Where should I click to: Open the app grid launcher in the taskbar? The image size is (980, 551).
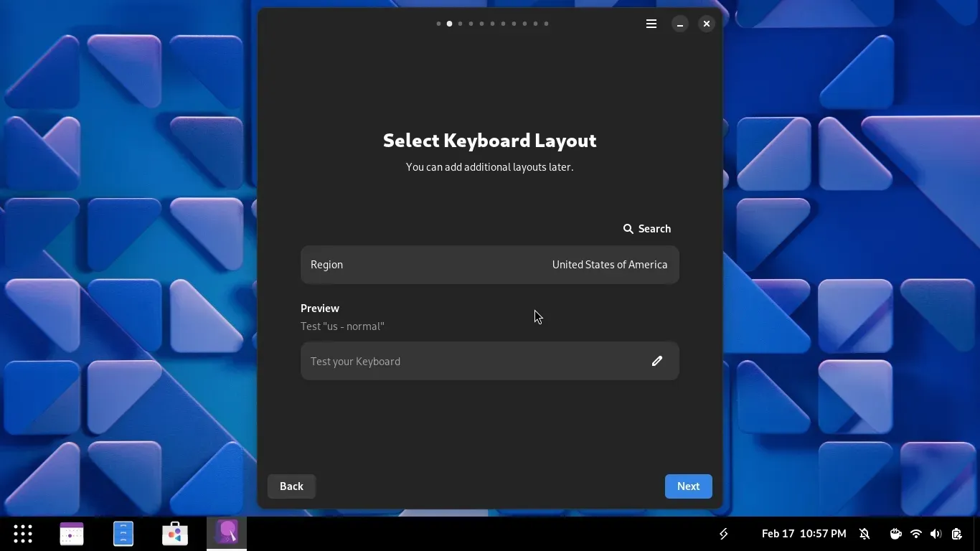23,534
